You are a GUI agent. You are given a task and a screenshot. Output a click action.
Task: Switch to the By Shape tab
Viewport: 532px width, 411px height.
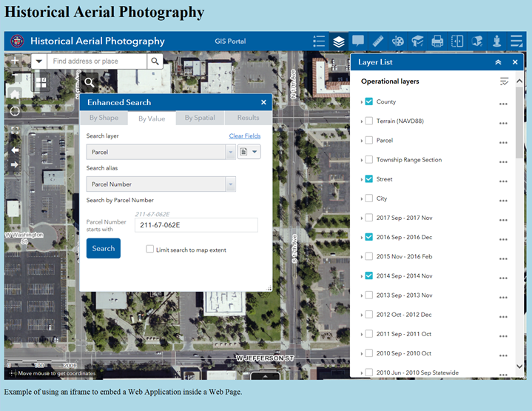click(x=104, y=118)
